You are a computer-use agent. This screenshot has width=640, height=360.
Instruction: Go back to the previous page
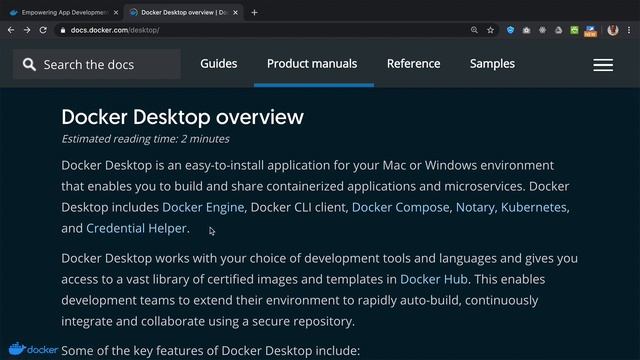point(11,30)
